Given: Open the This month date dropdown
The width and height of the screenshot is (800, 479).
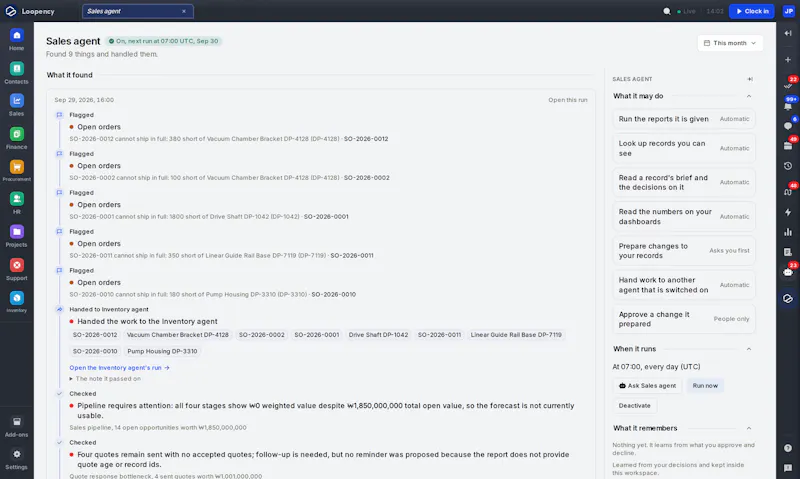Looking at the screenshot, I should click(x=730, y=43).
